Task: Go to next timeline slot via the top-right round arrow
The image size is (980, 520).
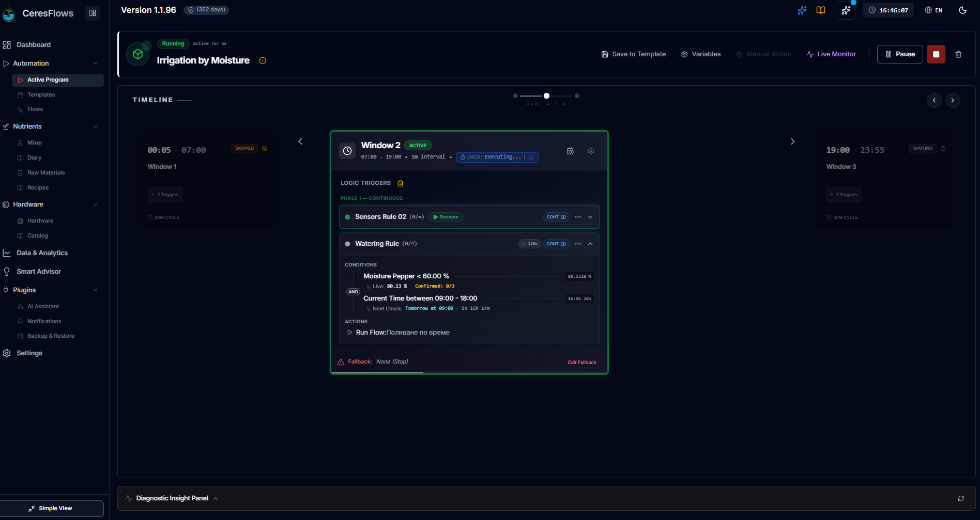Action: click(953, 100)
